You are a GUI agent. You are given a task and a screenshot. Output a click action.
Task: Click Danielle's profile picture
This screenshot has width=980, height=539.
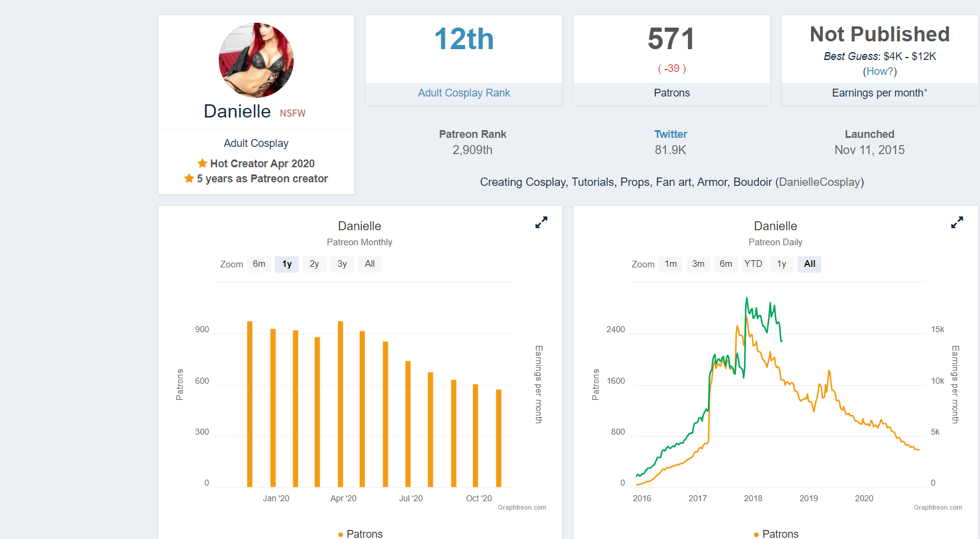point(256,60)
